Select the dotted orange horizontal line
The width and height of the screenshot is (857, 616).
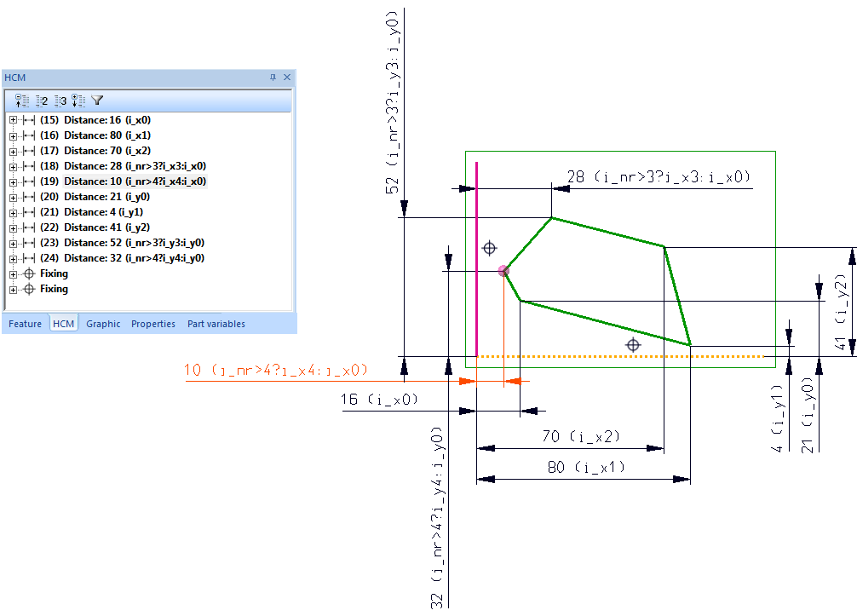click(620, 356)
